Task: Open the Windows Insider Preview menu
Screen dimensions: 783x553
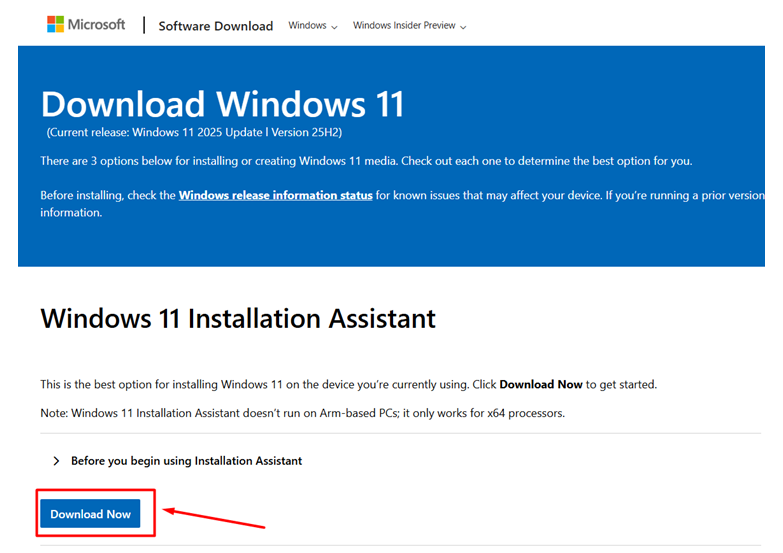Action: [404, 26]
